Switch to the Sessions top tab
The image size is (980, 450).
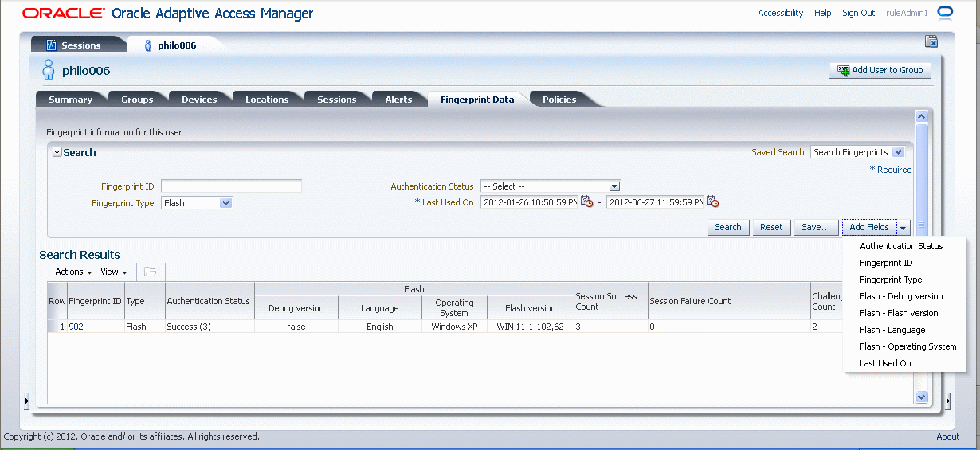click(x=80, y=45)
